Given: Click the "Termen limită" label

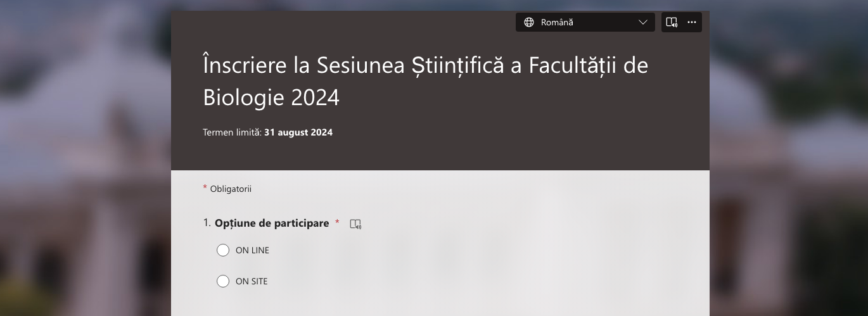Looking at the screenshot, I should click(x=232, y=132).
